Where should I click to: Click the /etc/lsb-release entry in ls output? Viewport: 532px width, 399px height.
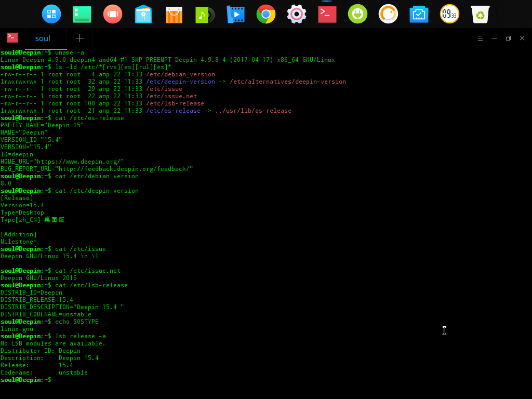[175, 103]
